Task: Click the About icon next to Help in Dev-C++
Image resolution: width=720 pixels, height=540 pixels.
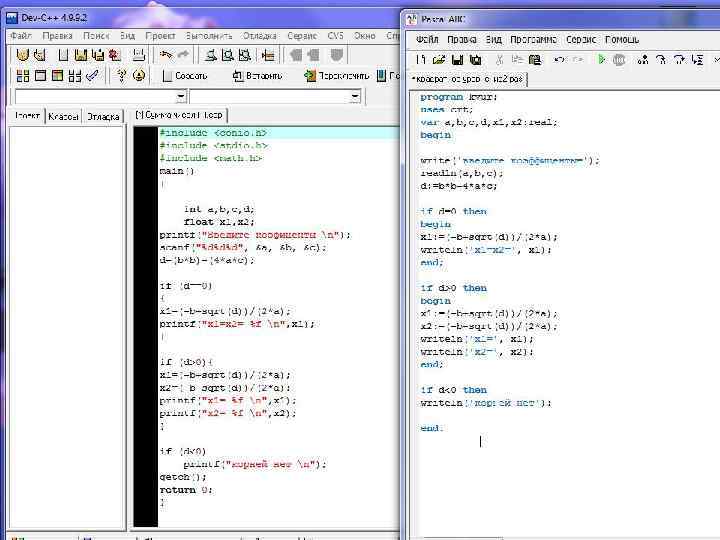Action: coord(139,75)
